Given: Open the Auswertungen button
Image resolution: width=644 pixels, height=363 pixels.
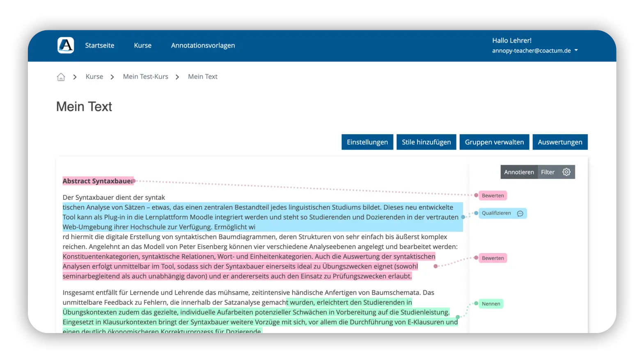Looking at the screenshot, I should (x=560, y=142).
